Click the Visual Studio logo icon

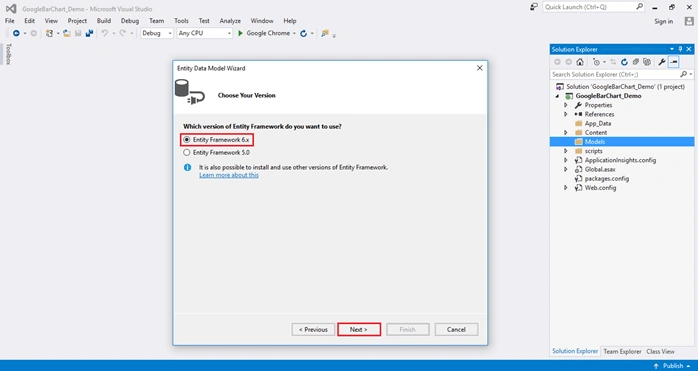(x=11, y=8)
